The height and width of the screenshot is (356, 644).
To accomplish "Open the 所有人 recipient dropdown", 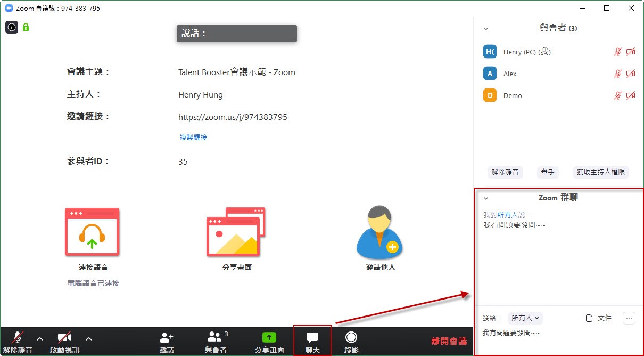I will (x=525, y=318).
